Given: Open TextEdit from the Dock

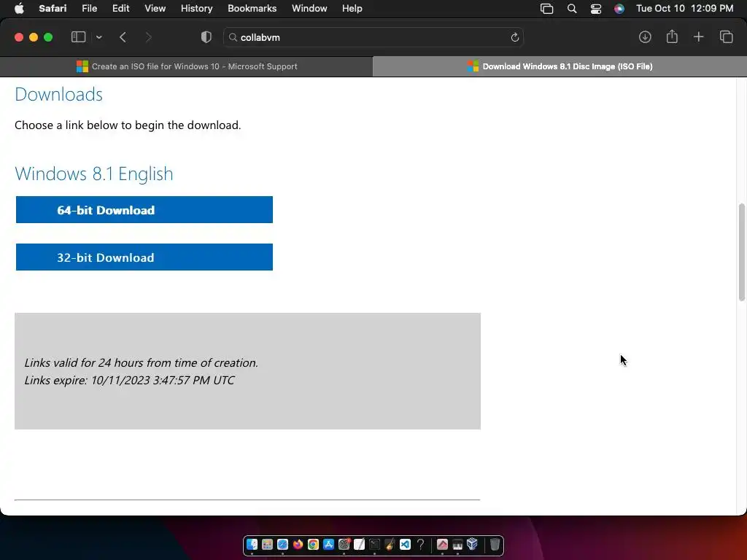Looking at the screenshot, I should pos(359,544).
